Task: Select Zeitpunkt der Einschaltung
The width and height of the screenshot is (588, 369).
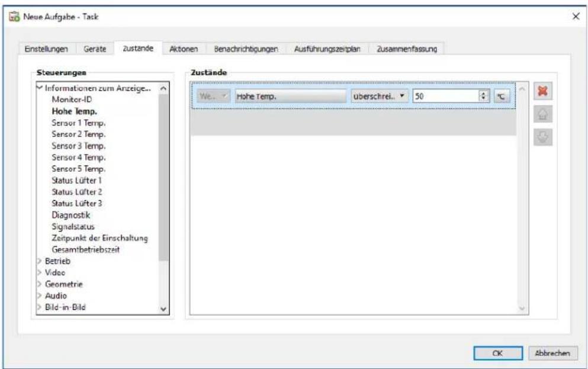Action: pyautogui.click(x=99, y=238)
